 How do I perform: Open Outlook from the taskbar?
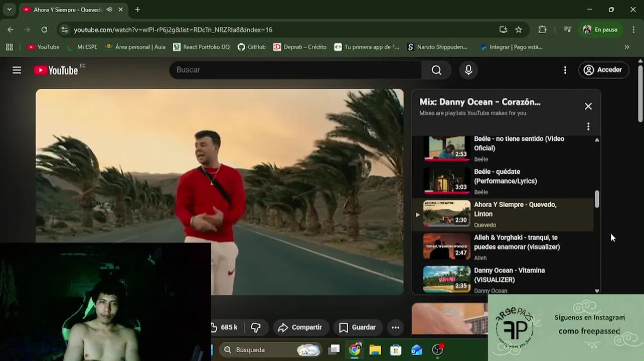pos(417,349)
